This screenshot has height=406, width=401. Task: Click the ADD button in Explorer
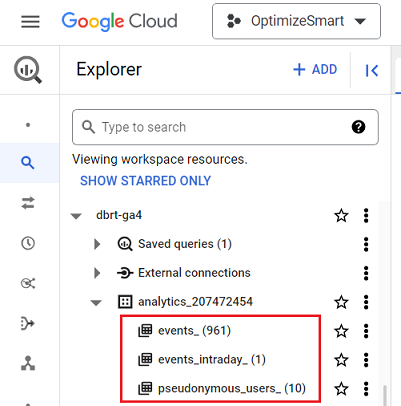[315, 70]
